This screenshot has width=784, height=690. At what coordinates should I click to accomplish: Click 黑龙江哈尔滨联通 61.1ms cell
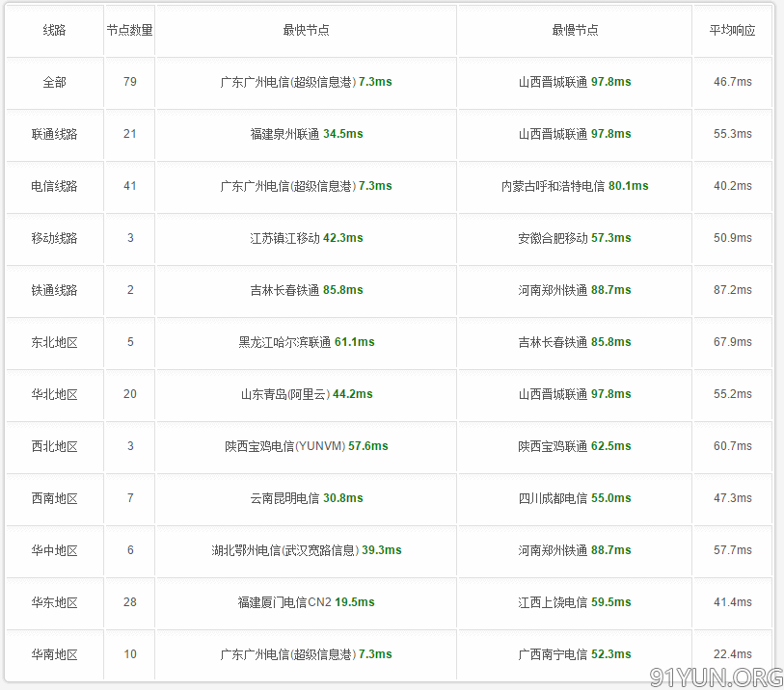[307, 342]
